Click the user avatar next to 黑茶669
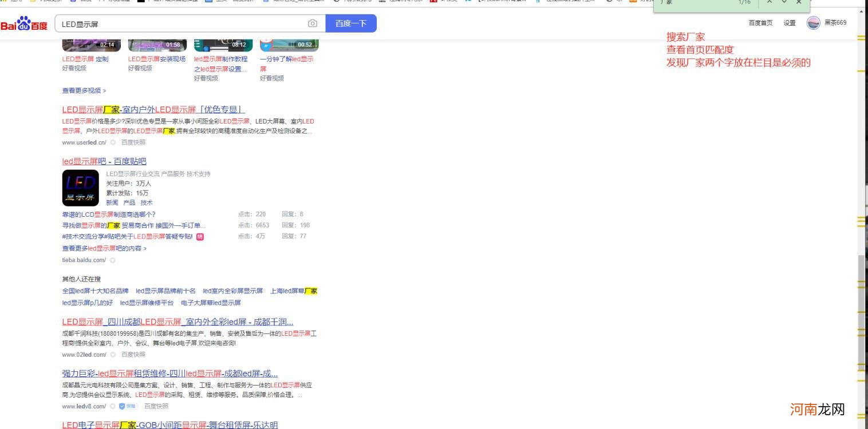The image size is (868, 429). click(814, 23)
